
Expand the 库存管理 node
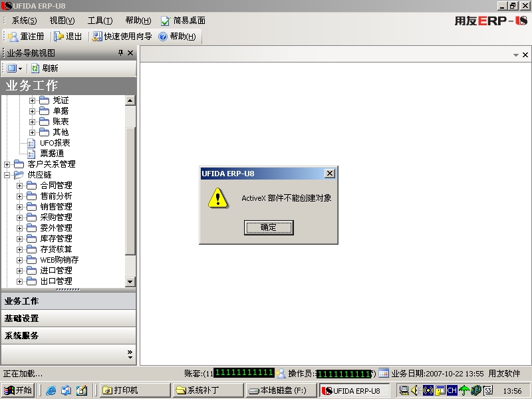[x=19, y=239]
